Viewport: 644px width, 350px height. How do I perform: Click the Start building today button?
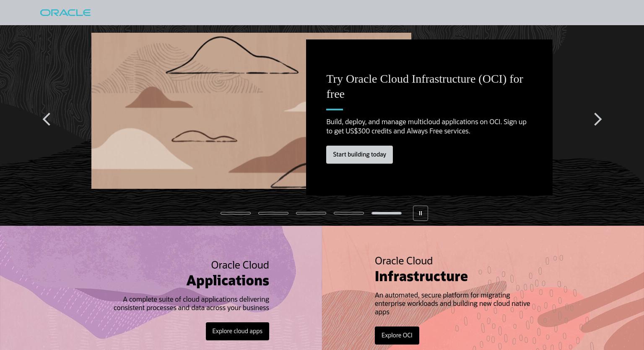tap(359, 154)
